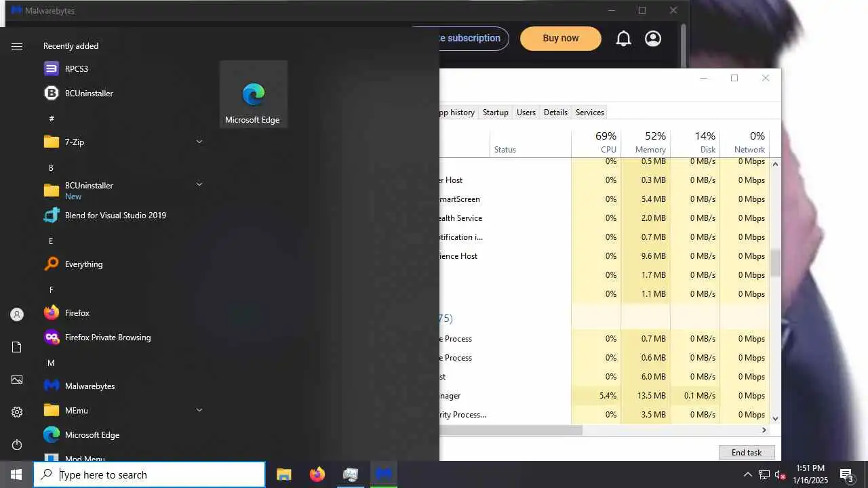Sort by Network column header
868x488 pixels.
tap(745, 142)
